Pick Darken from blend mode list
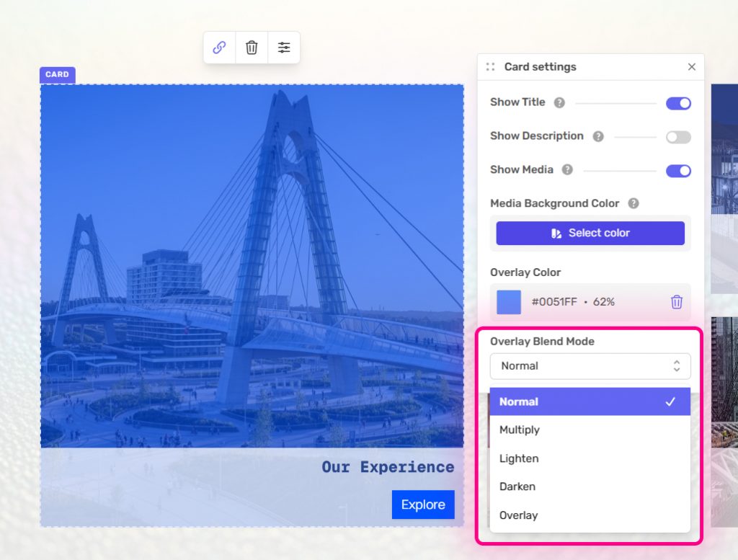738x560 pixels. (517, 486)
